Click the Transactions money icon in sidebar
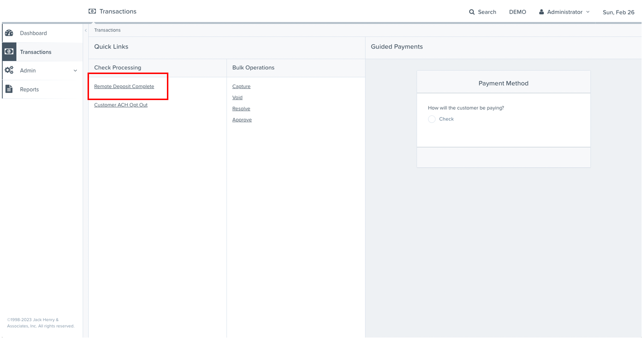The width and height of the screenshot is (644, 339). point(9,52)
